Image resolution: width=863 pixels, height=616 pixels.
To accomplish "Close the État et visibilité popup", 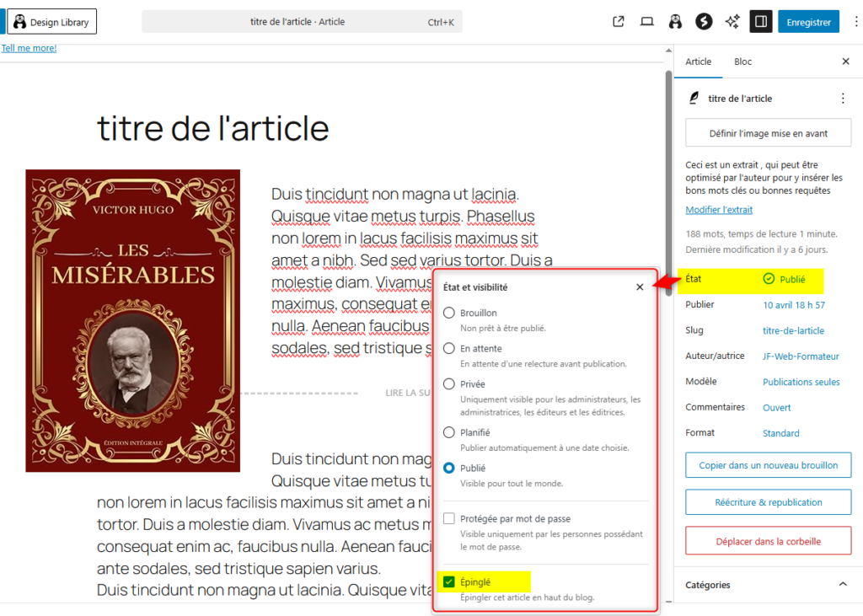I will click(640, 287).
